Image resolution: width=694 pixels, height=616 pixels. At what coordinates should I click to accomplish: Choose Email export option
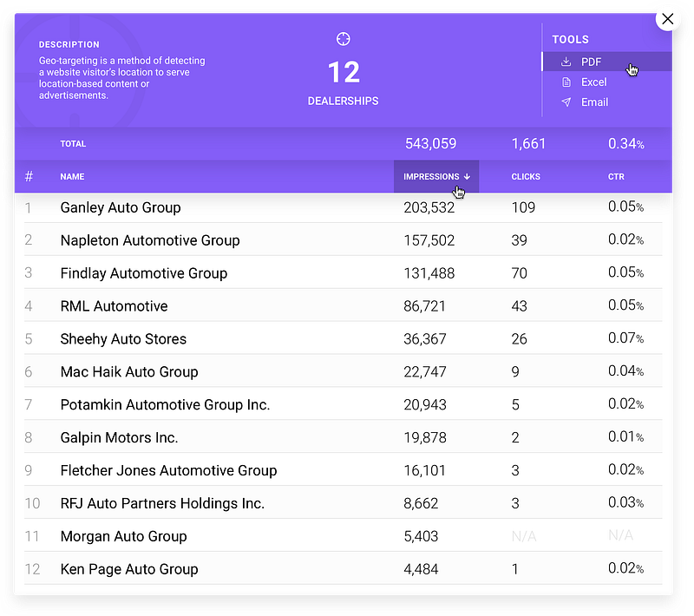[x=594, y=102]
